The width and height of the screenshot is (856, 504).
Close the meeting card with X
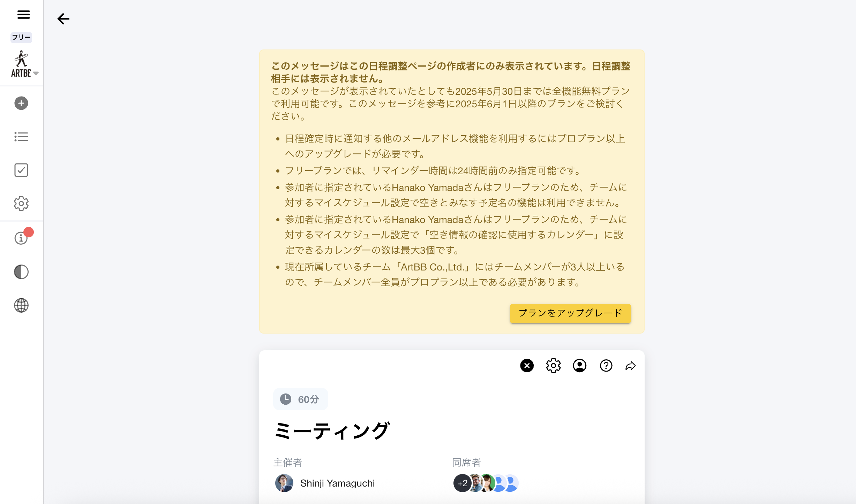(x=527, y=366)
